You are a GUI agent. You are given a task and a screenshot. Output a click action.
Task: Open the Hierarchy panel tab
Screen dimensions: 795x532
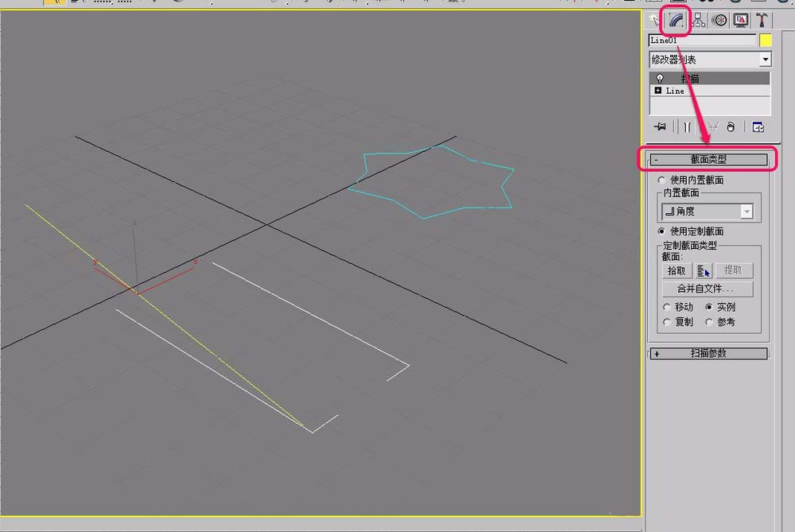point(699,20)
